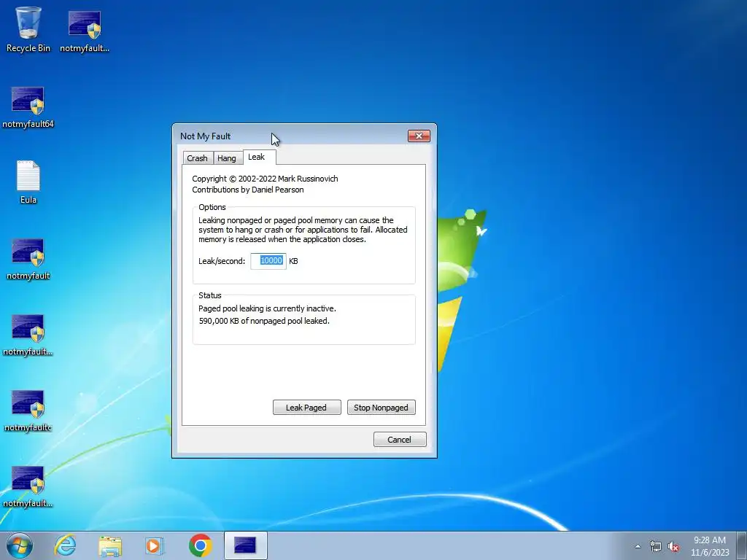
Task: Select the notmyfault64 desktop icon
Action: point(28,107)
